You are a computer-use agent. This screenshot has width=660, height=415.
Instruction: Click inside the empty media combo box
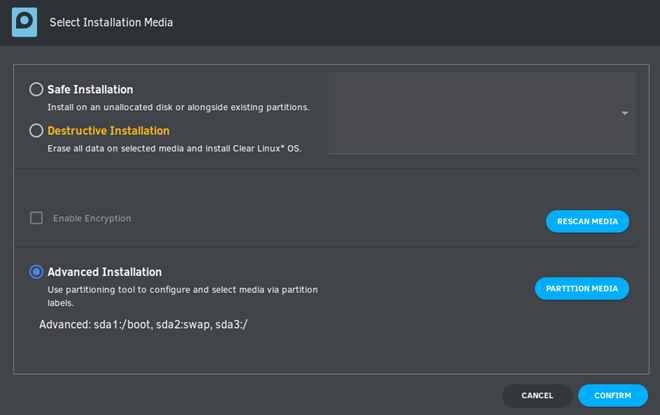482,113
